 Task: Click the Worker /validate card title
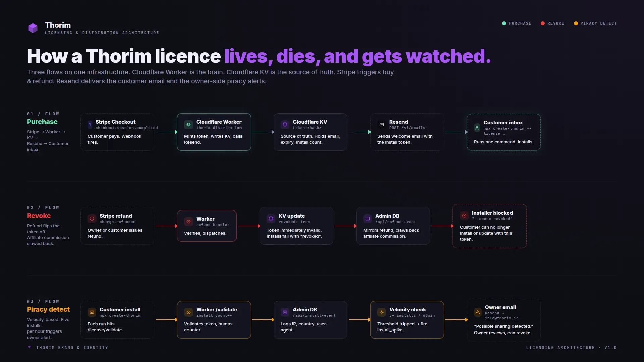[x=217, y=310]
